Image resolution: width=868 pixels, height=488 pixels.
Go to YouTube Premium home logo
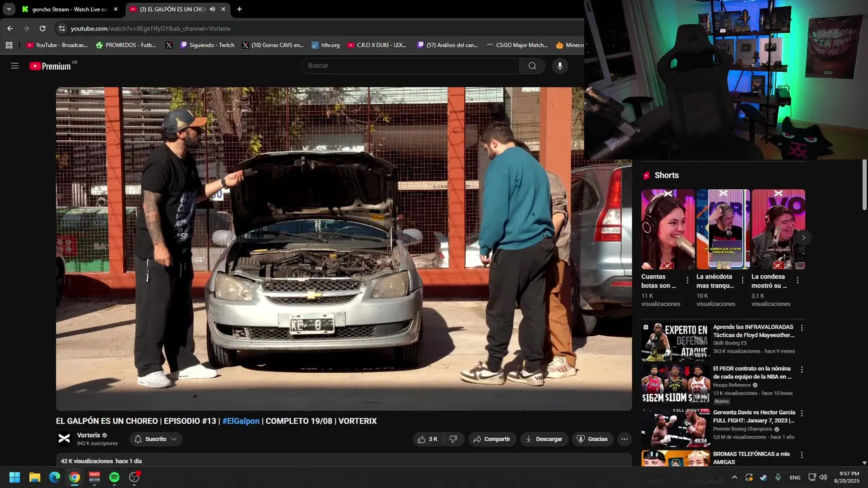tap(50, 66)
